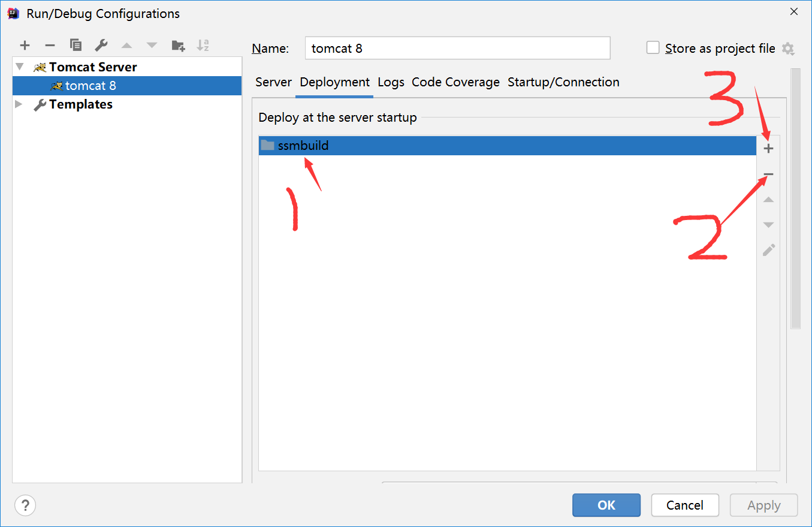Move the artifact down using the arrow icon
812x527 pixels.
click(x=768, y=224)
